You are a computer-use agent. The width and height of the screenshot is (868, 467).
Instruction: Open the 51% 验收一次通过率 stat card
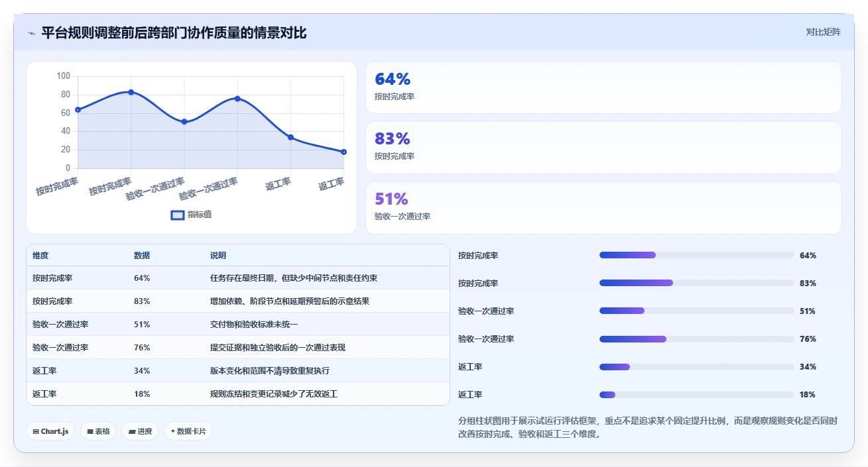(x=603, y=207)
